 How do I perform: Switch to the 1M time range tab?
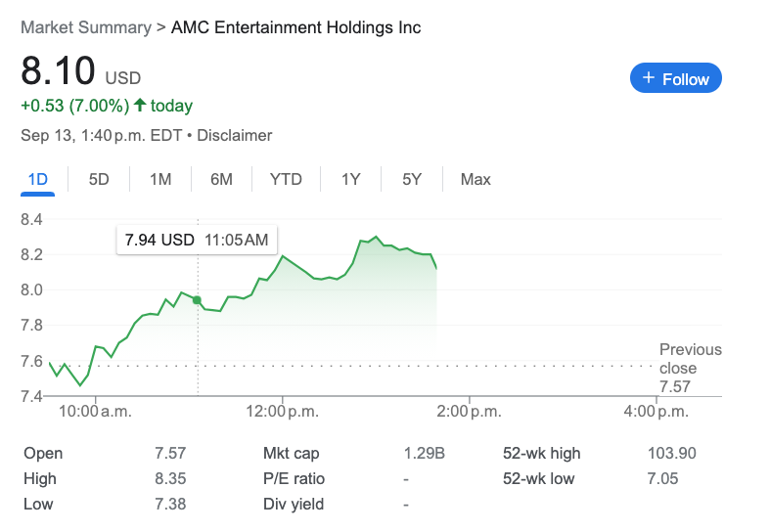[160, 179]
